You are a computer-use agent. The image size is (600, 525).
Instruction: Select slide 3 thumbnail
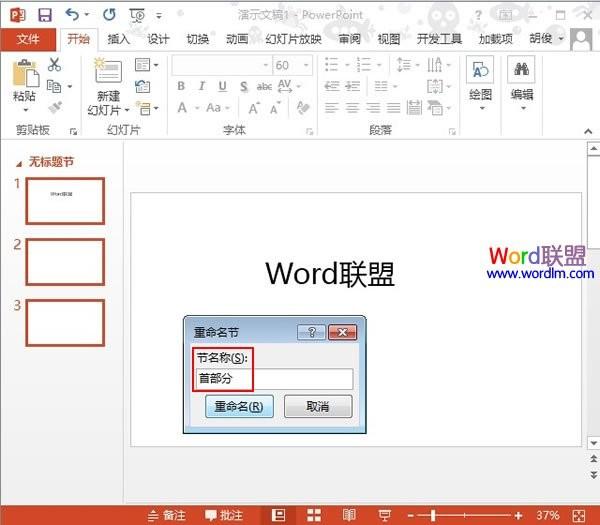pyautogui.click(x=65, y=323)
